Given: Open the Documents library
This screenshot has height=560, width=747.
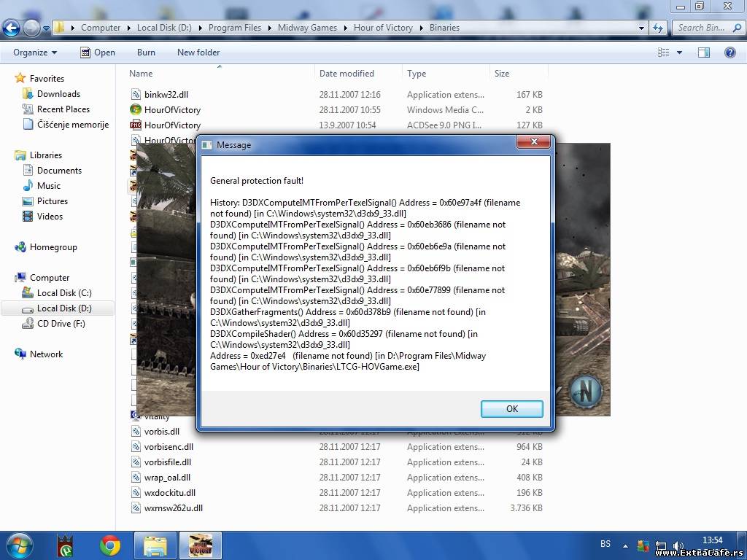Looking at the screenshot, I should pos(59,171).
